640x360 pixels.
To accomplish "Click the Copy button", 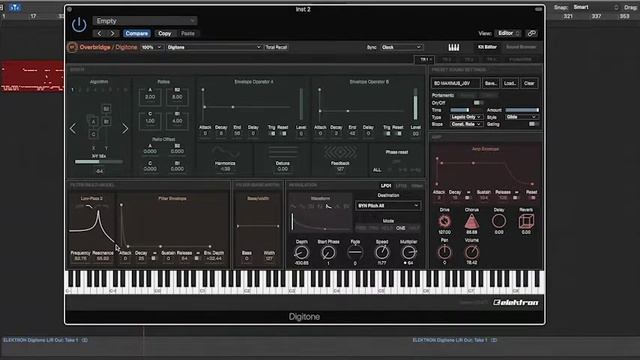I will pos(164,33).
